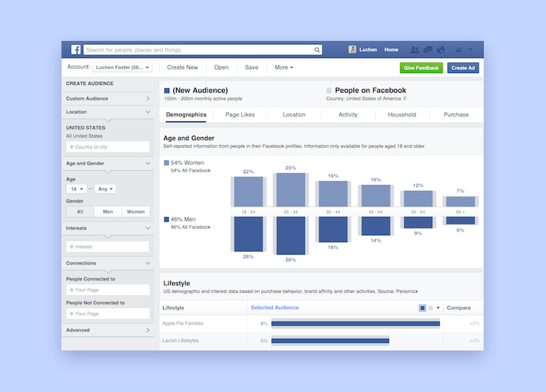The width and height of the screenshot is (546, 392).
Task: Click the Country or city input field
Action: pyautogui.click(x=108, y=147)
